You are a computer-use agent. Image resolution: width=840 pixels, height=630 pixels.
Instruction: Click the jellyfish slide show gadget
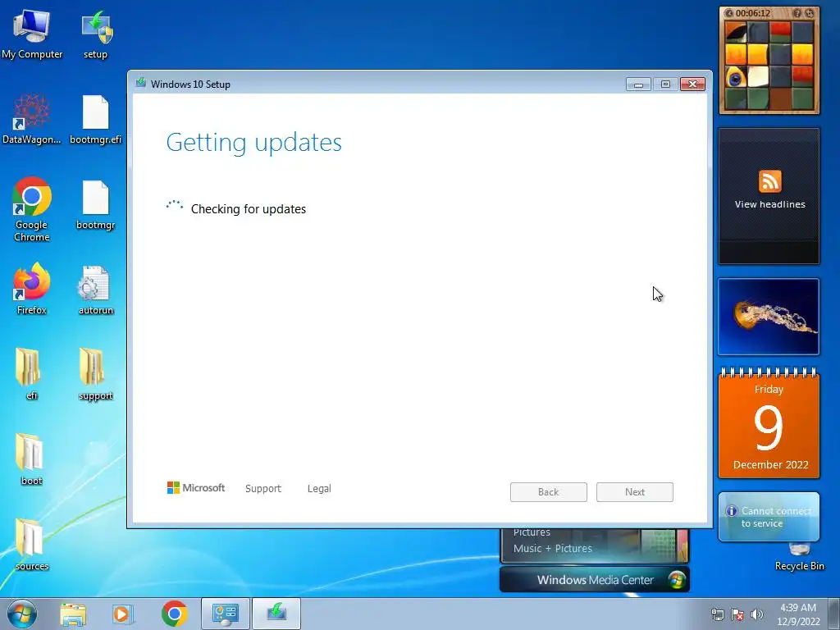[769, 317]
